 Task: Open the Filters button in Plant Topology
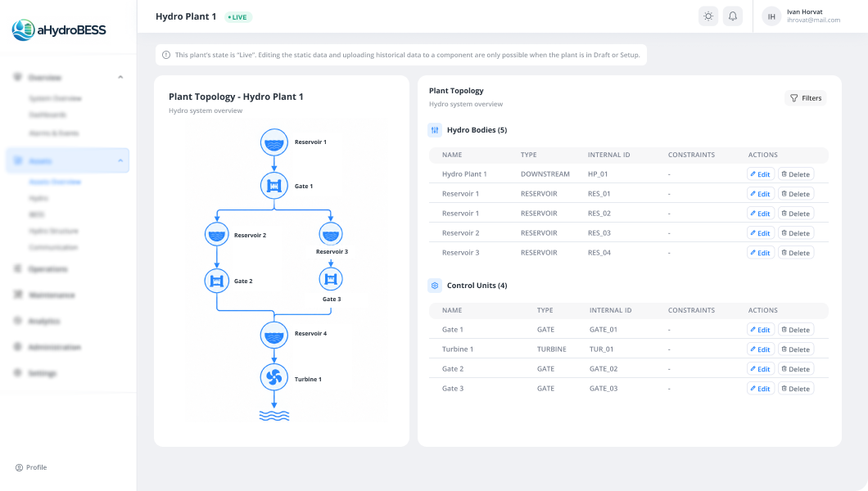coord(806,98)
